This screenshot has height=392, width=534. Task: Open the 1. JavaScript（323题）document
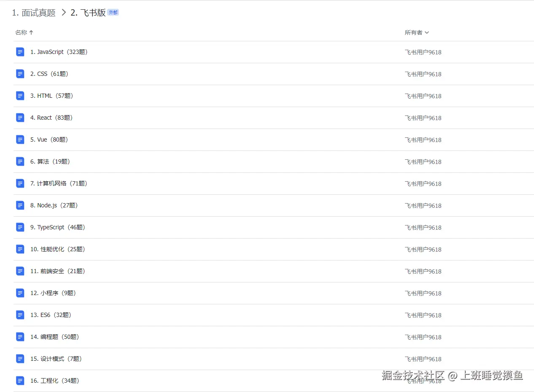[59, 52]
